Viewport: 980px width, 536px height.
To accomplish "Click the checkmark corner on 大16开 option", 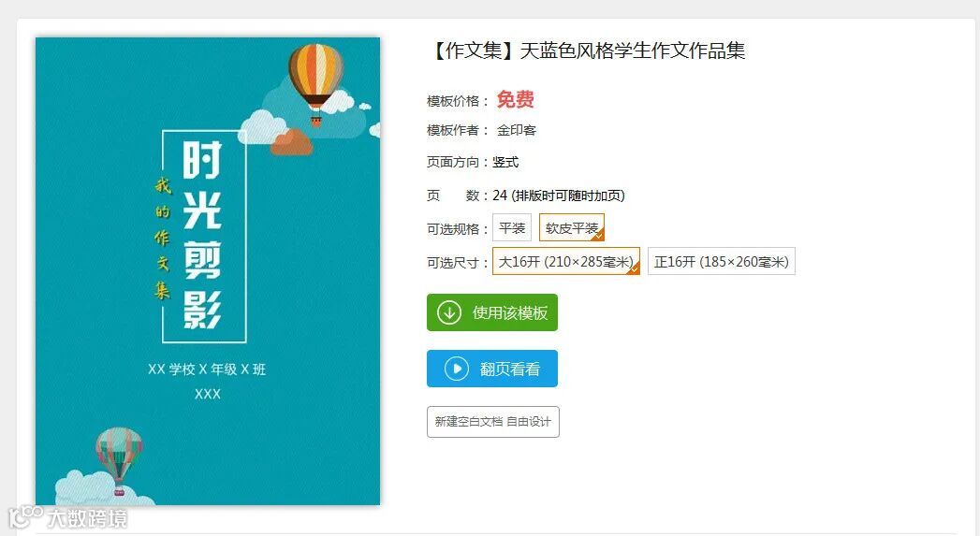I will (635, 268).
